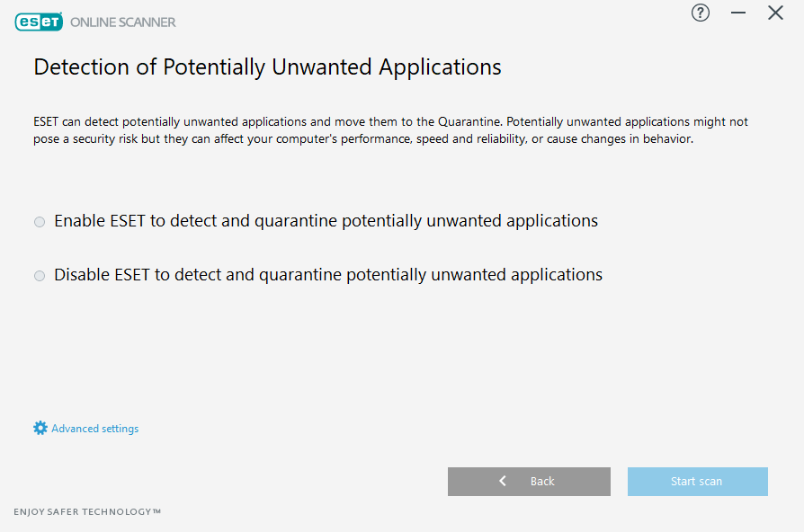Go to the previous step with Back

pos(529,482)
